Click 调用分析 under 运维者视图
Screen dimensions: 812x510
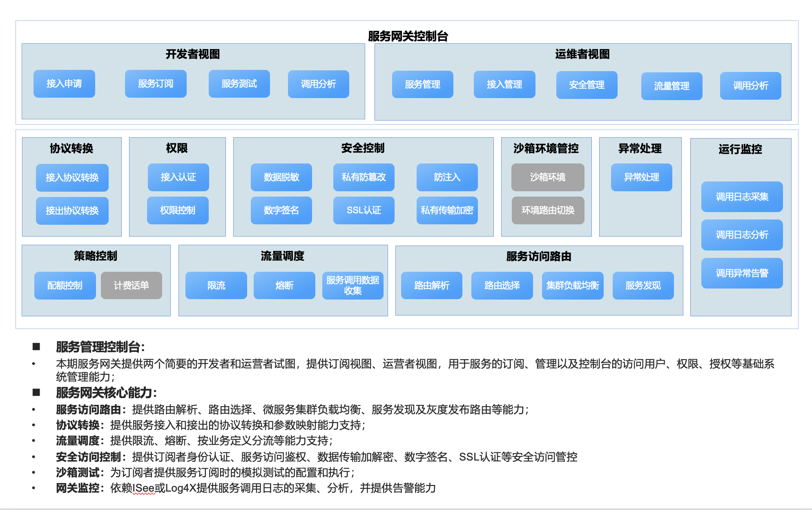[x=750, y=86]
